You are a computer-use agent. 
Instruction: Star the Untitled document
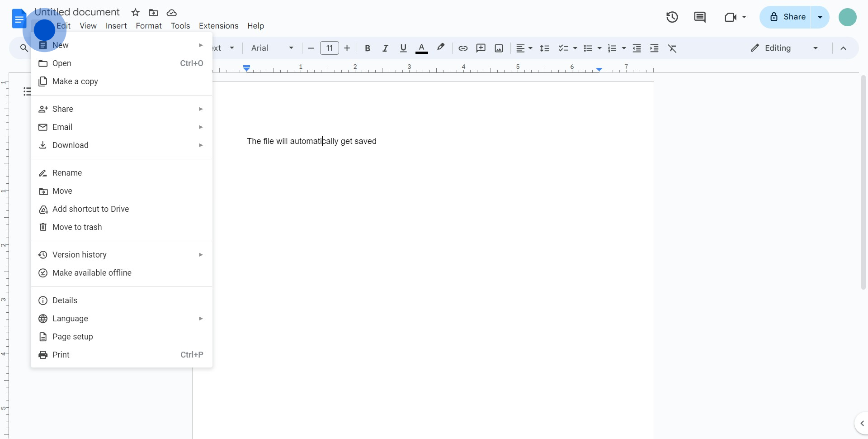pyautogui.click(x=135, y=13)
